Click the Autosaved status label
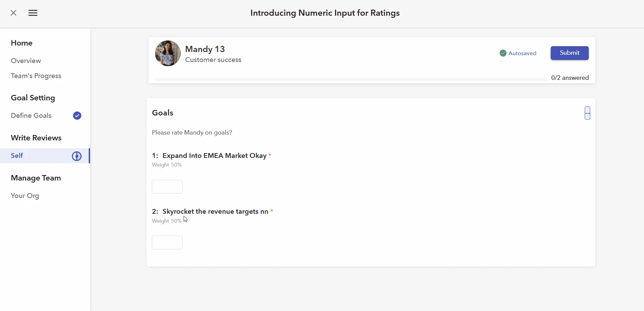This screenshot has height=311, width=644. point(522,53)
